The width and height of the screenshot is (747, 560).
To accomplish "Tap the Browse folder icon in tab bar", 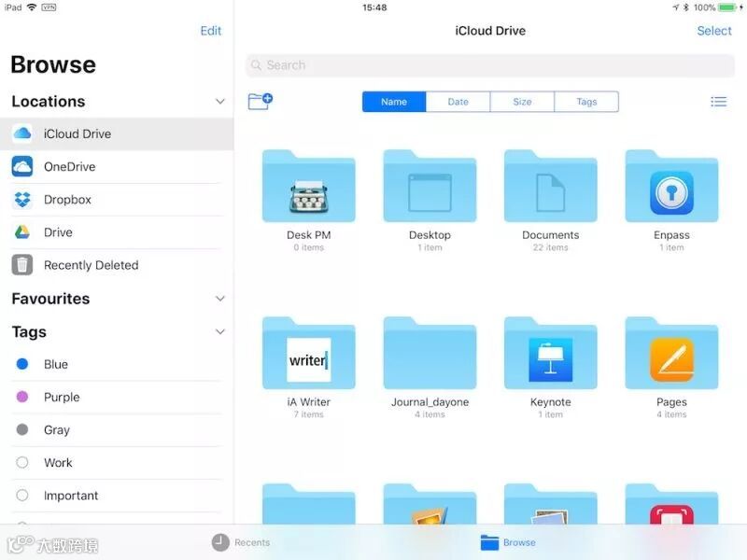I will tap(489, 542).
